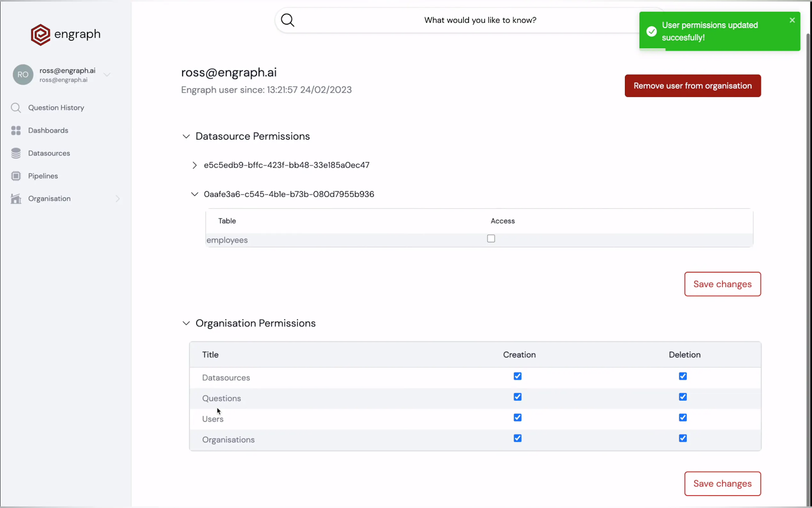Click the Dashboards grid icon

(x=16, y=131)
